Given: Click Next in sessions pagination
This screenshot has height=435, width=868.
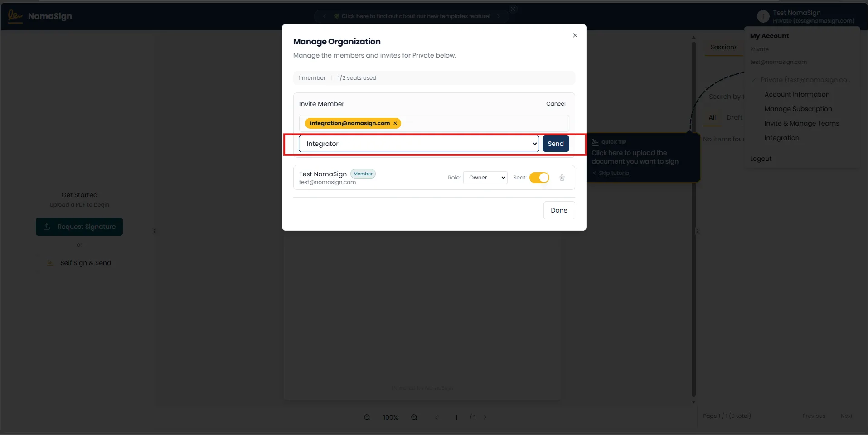Looking at the screenshot, I should [846, 416].
